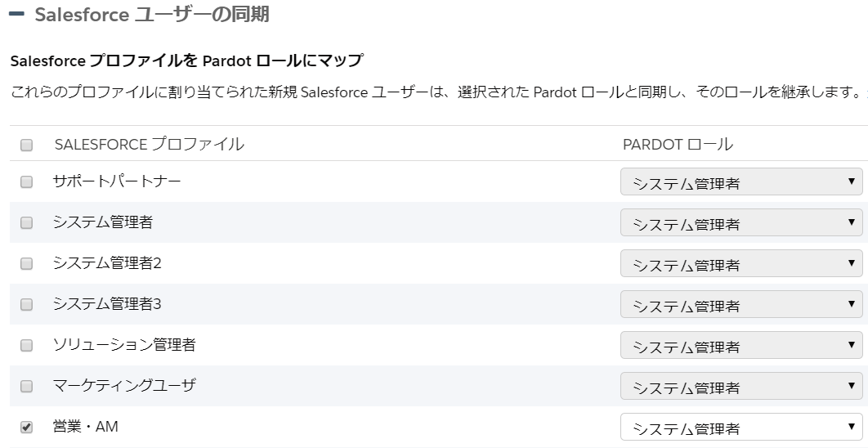Open the role dropdown for システム管理者3

tap(741, 305)
